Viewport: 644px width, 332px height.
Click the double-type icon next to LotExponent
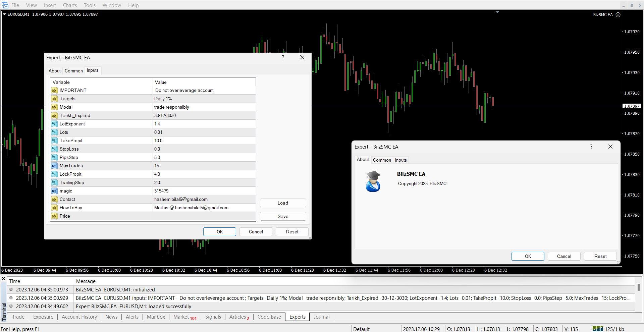[54, 124]
